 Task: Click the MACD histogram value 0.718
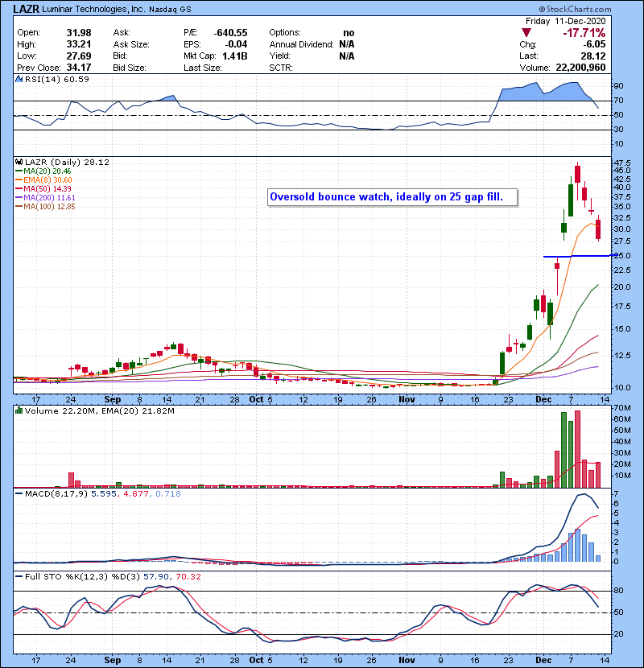pyautogui.click(x=168, y=494)
